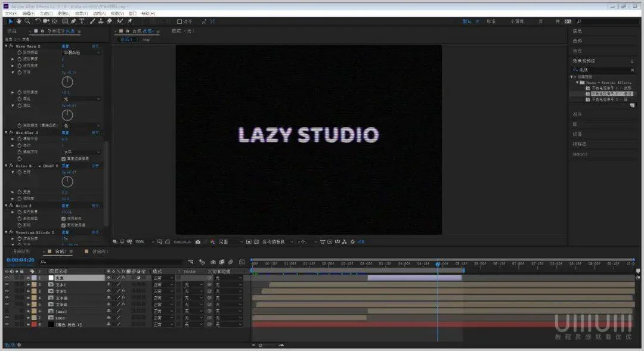Switch to the 预合成1 timeline tab
Image resolution: width=644 pixels, height=351 pixels.
click(100, 251)
